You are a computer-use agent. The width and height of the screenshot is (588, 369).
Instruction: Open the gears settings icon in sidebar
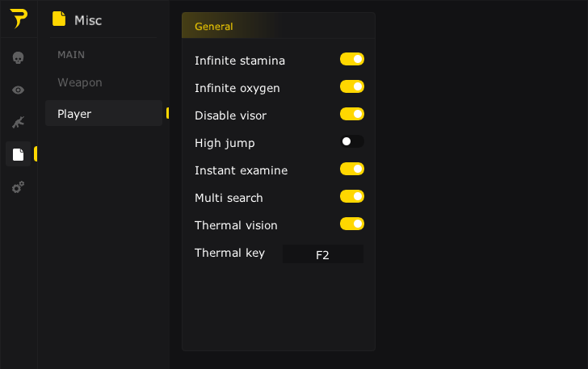[x=19, y=187]
